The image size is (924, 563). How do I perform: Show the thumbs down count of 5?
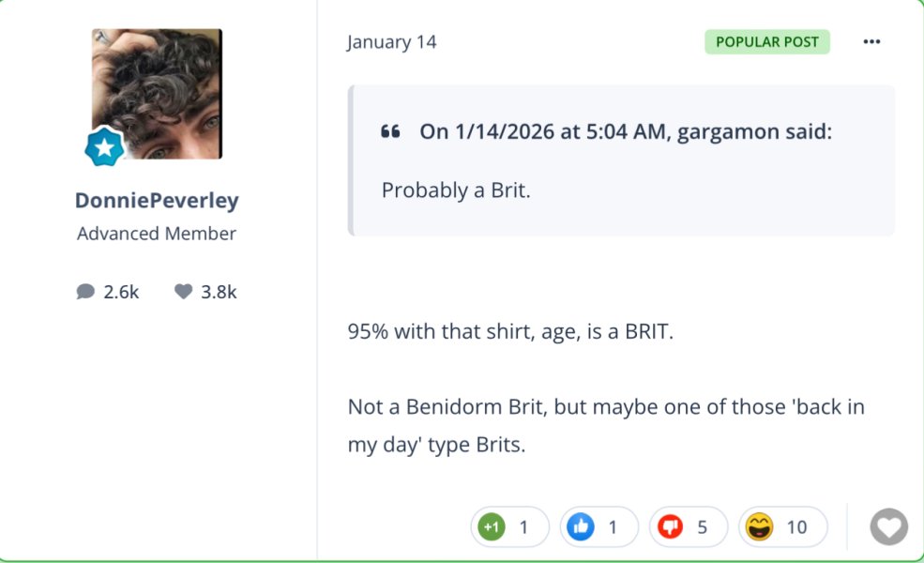[x=702, y=527]
